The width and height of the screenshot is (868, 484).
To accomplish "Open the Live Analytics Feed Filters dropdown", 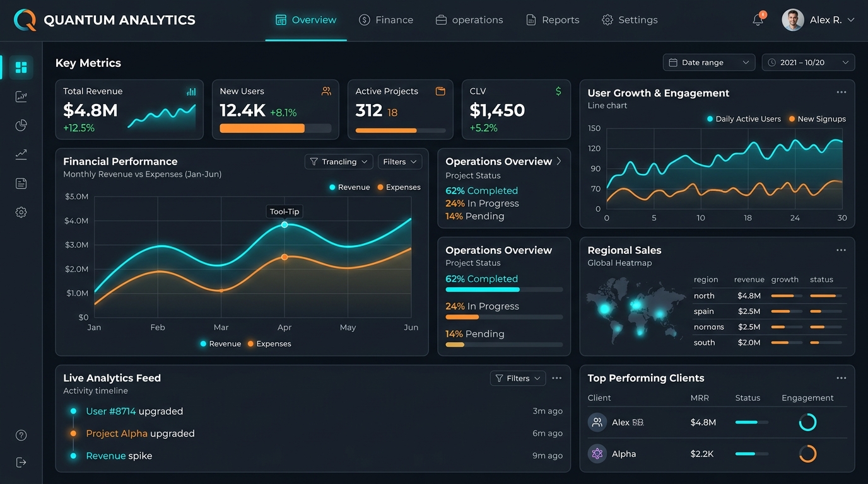I will 518,378.
